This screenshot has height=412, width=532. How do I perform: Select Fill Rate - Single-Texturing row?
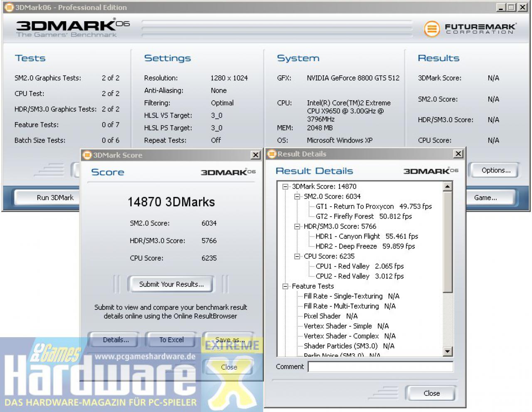pyautogui.click(x=351, y=296)
